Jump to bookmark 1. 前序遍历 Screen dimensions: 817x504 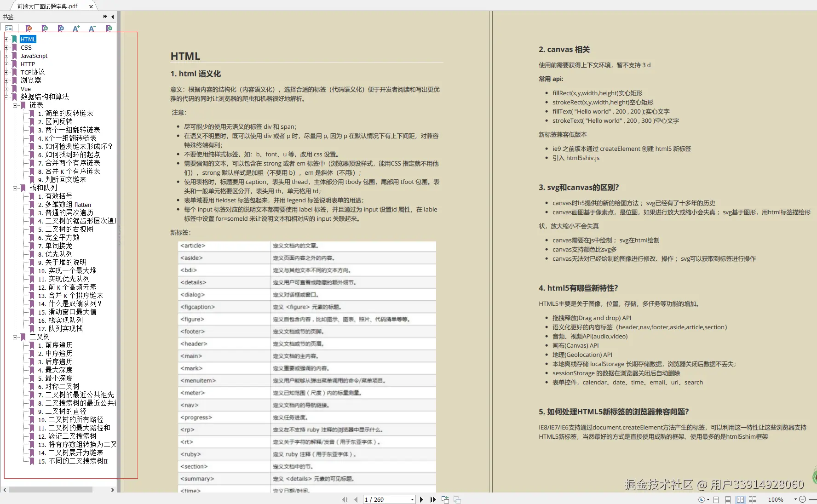tap(55, 345)
